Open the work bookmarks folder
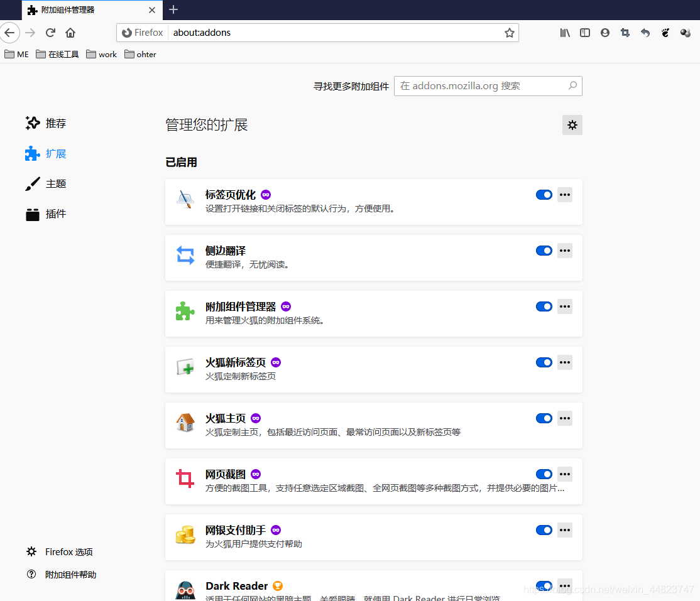Viewport: 700px width, 601px height. coord(101,55)
